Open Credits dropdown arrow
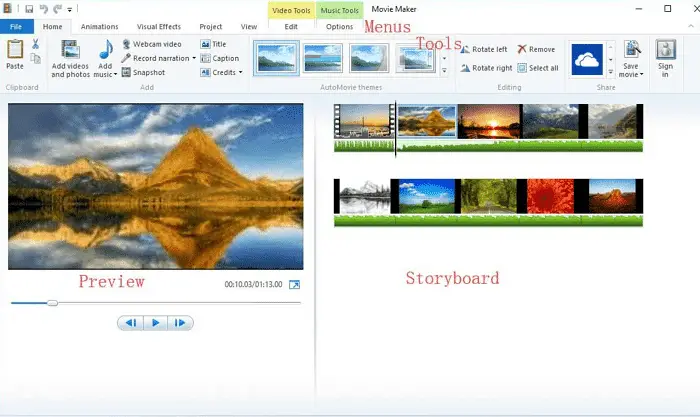Screen dimensions: 700x417 [240, 72]
